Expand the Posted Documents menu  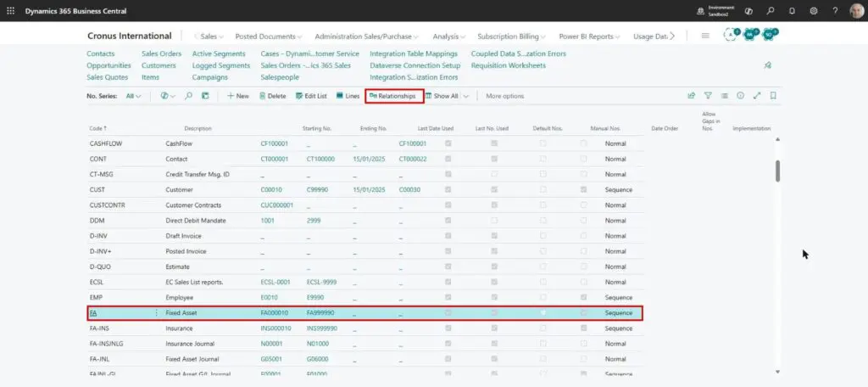(269, 36)
